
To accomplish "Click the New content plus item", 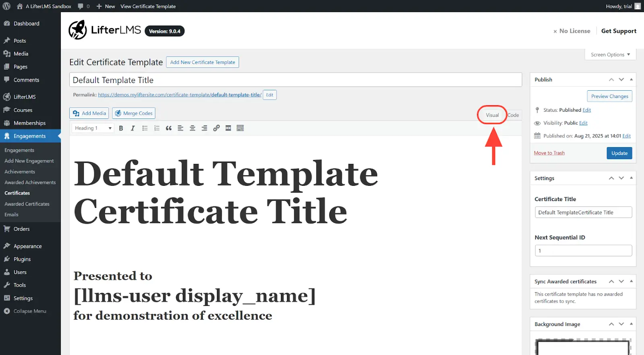I will point(105,6).
